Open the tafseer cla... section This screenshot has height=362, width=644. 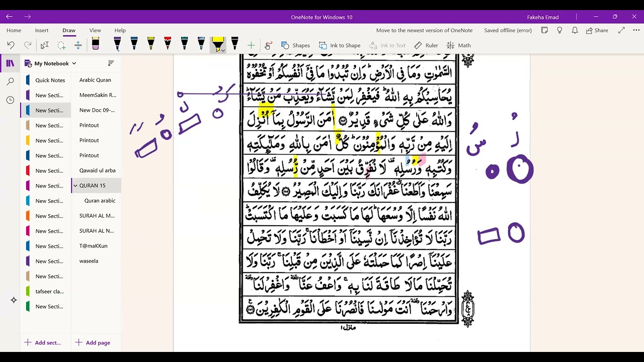tap(46, 291)
